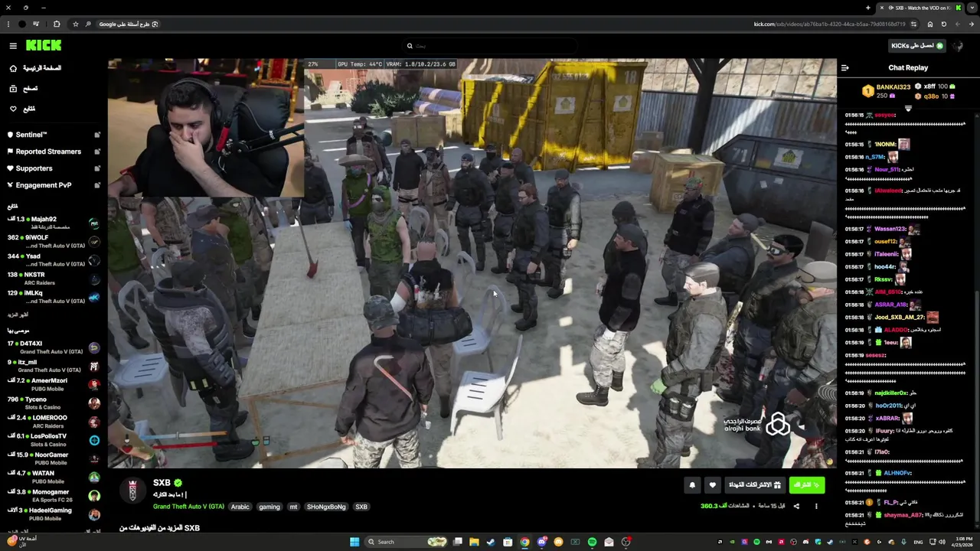Viewport: 980px width, 551px height.
Task: Toggle the follow heart button
Action: pyautogui.click(x=712, y=485)
